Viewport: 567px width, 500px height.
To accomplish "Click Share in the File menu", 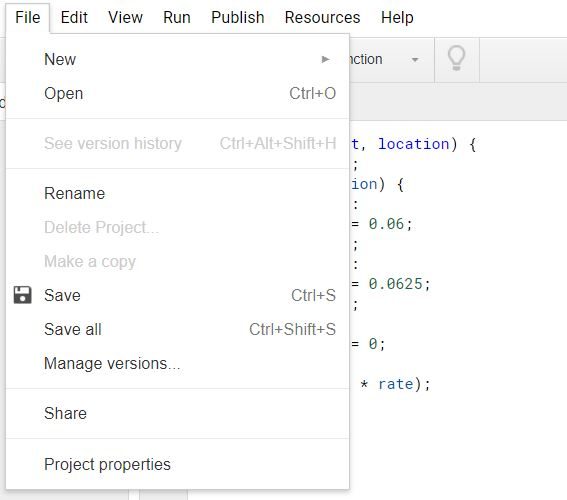I will [x=178, y=413].
